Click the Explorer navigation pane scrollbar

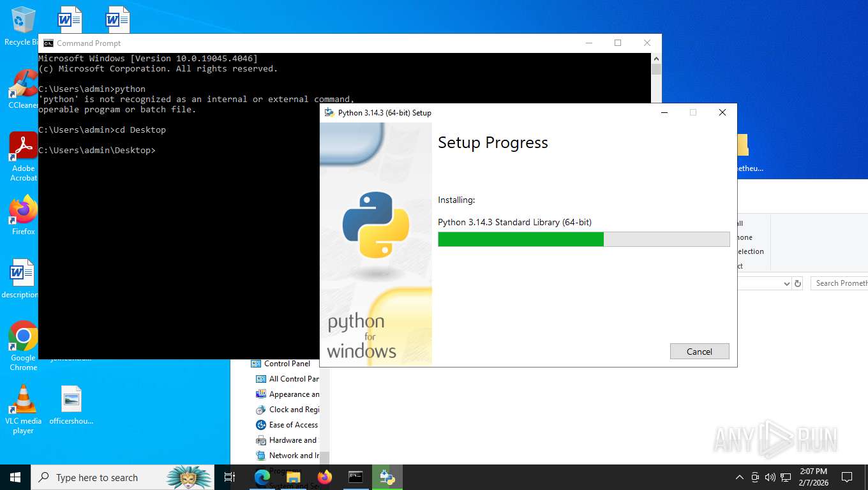point(324,458)
